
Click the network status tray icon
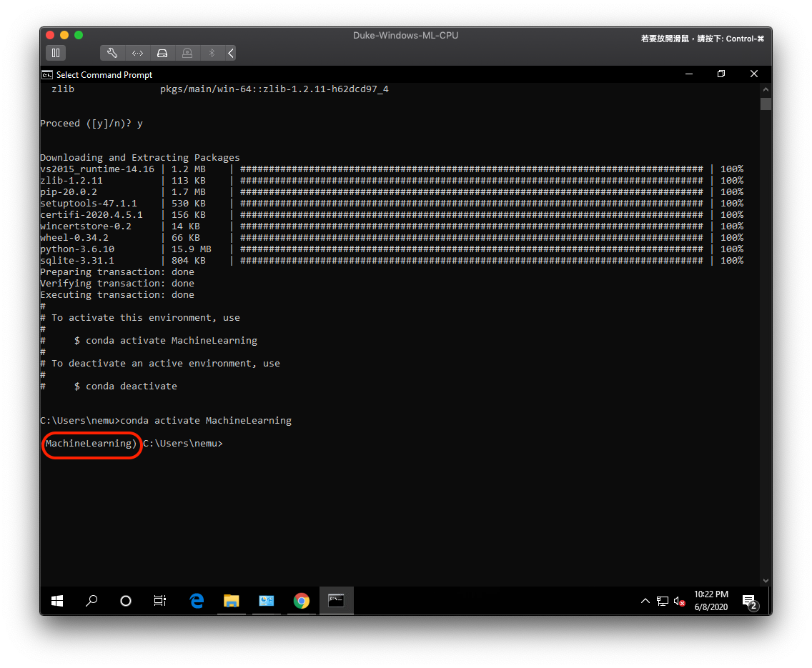pyautogui.click(x=662, y=601)
